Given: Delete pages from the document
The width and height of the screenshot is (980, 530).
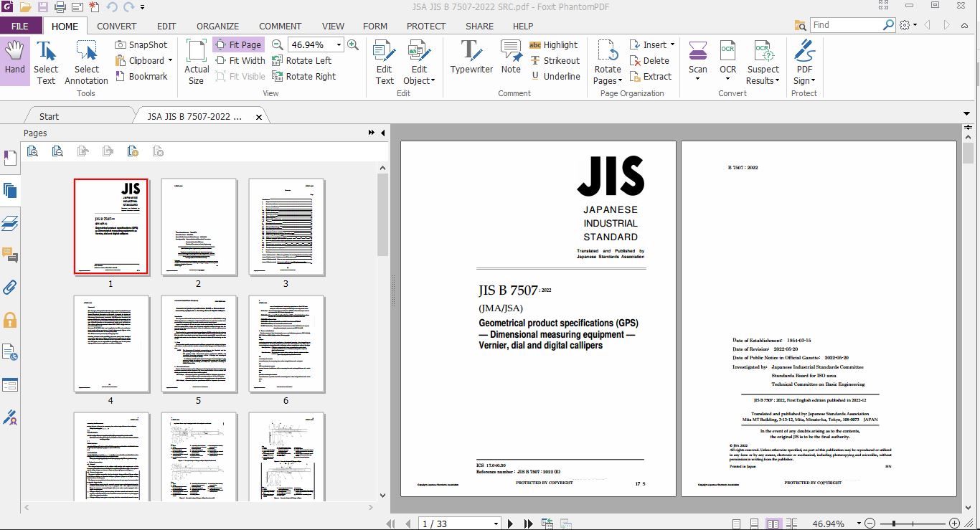Looking at the screenshot, I should [x=649, y=60].
